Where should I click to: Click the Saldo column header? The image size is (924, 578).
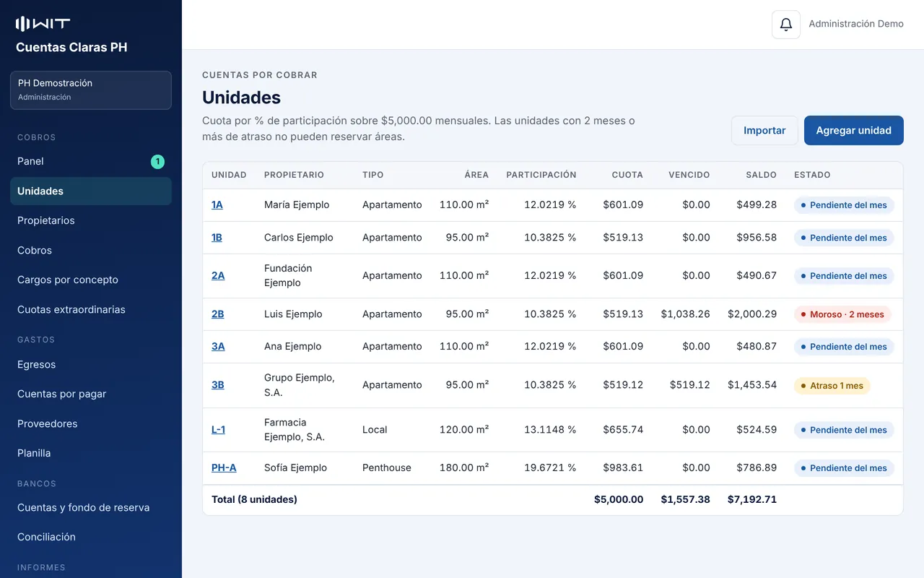pyautogui.click(x=762, y=175)
